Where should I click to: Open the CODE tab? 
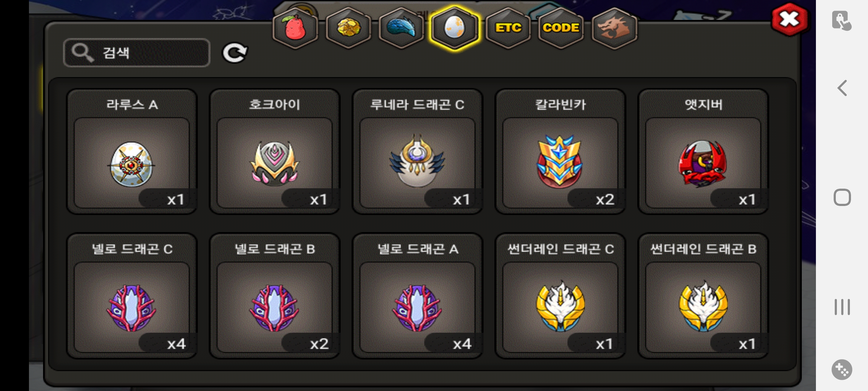click(561, 28)
